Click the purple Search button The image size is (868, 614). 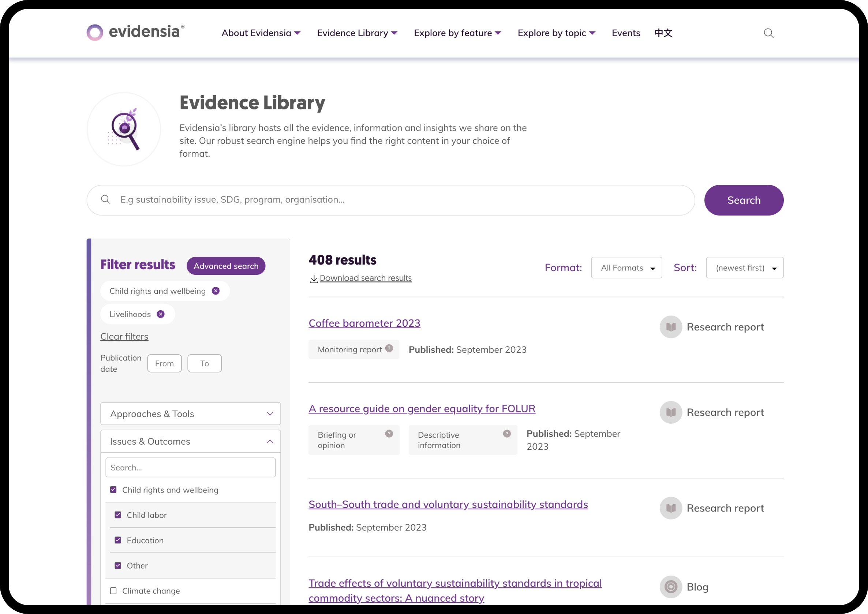pos(744,201)
